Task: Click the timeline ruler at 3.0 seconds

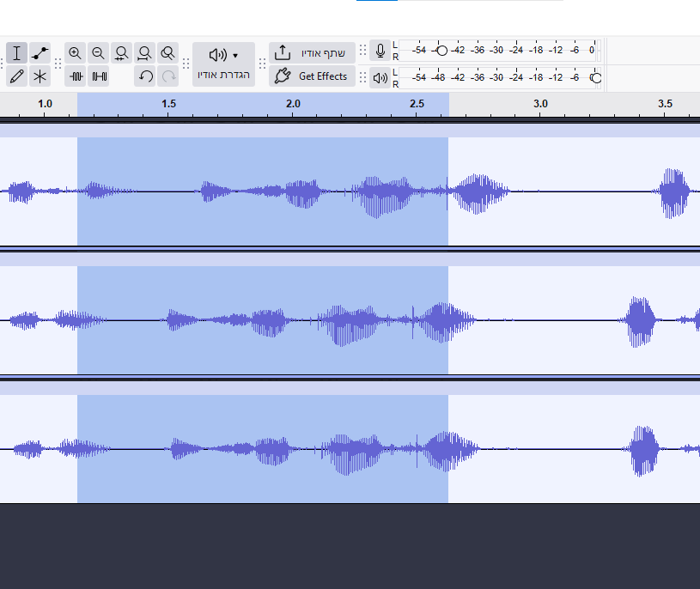Action: pyautogui.click(x=540, y=104)
